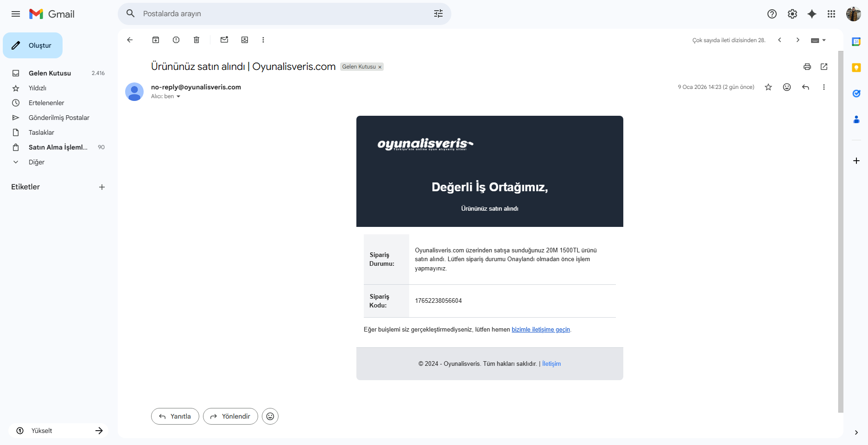Mark the email as unread

[224, 40]
